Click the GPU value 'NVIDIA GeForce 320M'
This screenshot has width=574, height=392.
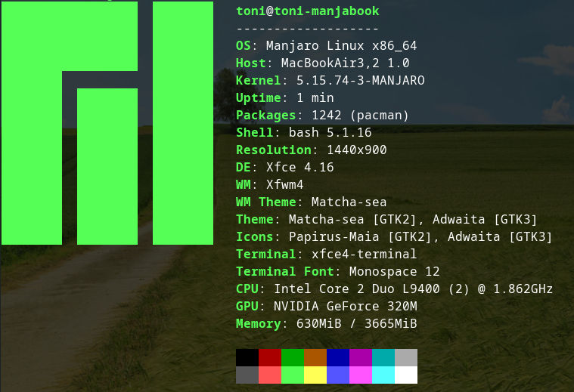click(345, 306)
